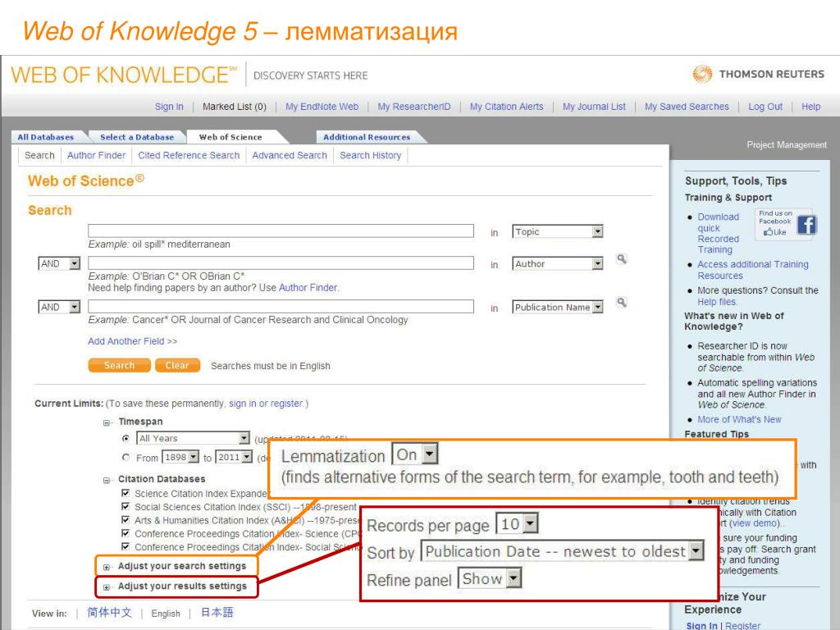Switch view to Japanese
840x630 pixels.
(x=217, y=612)
